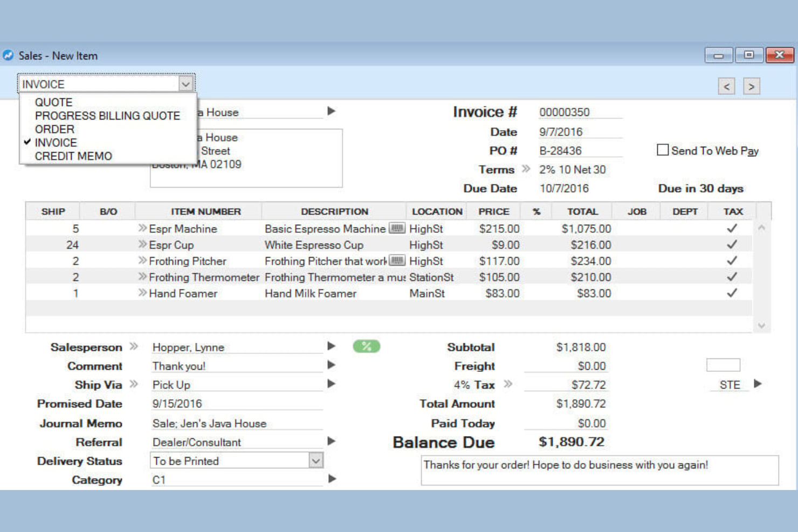This screenshot has width=798, height=532.
Task: Open the Salesperson lookup chevrons
Action: [134, 346]
